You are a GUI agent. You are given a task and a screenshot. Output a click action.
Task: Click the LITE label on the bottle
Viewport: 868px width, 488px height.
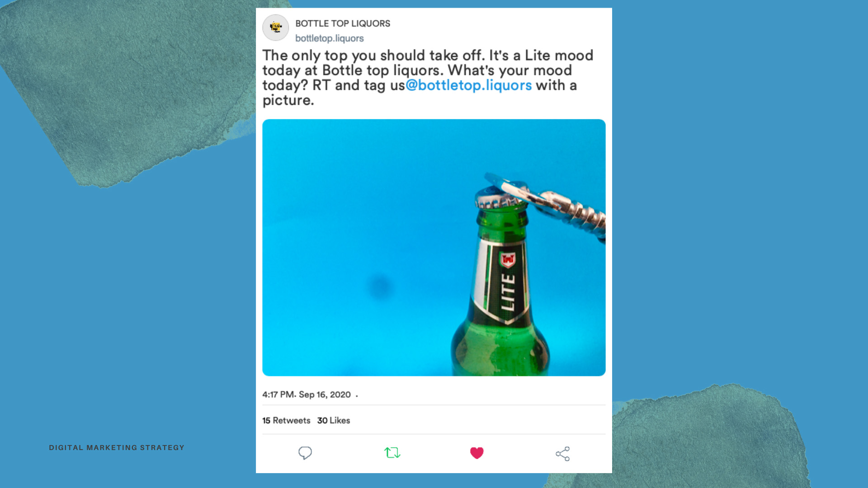(508, 292)
